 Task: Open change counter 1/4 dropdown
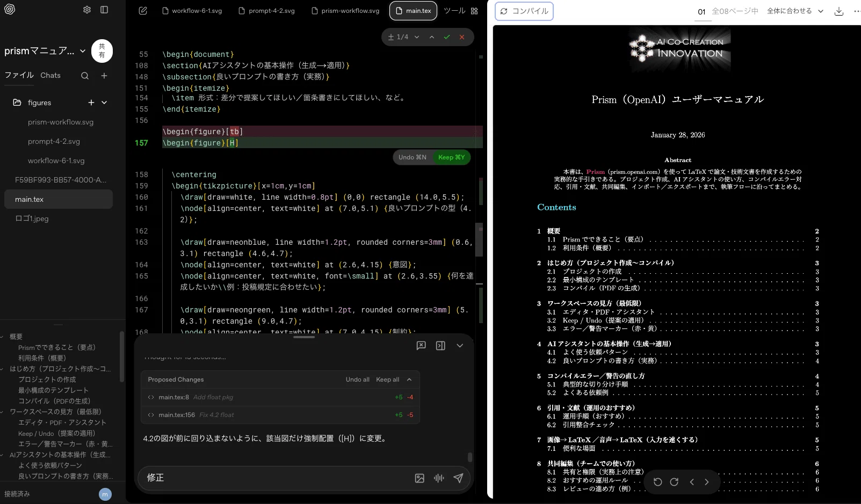point(403,37)
